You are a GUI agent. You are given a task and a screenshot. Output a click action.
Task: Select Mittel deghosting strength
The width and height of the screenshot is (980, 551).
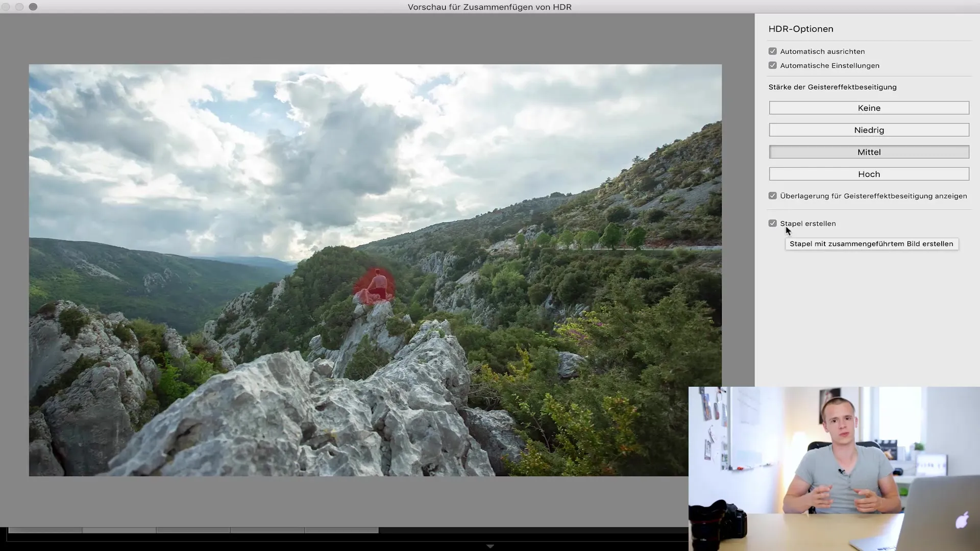869,152
